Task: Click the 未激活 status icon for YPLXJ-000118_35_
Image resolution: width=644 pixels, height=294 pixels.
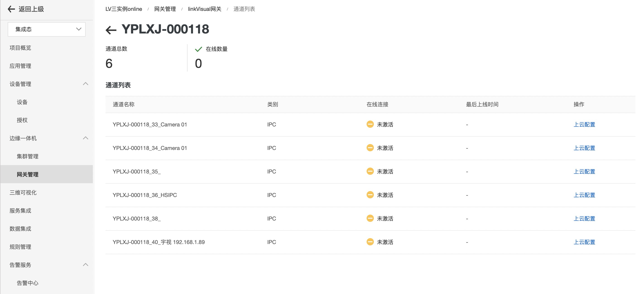Action: 370,171
